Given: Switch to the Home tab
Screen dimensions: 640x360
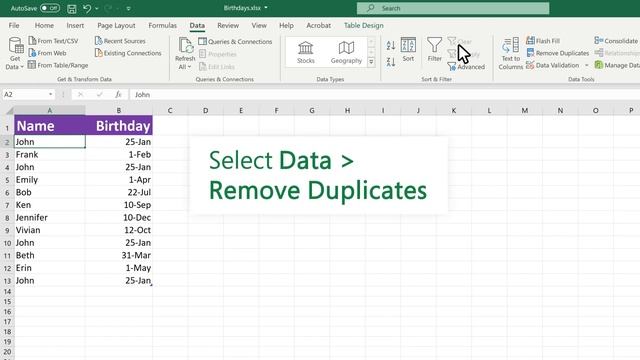Looking at the screenshot, I should click(x=44, y=25).
